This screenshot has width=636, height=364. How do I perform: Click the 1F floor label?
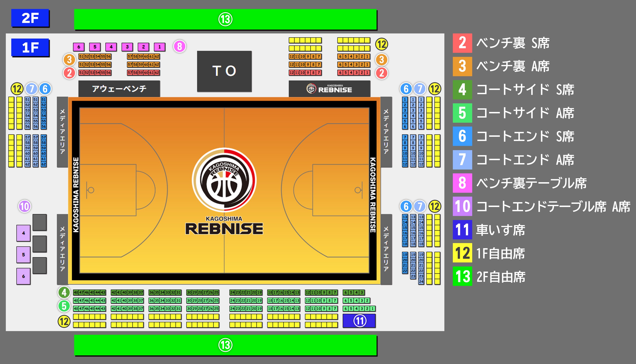pos(30,48)
